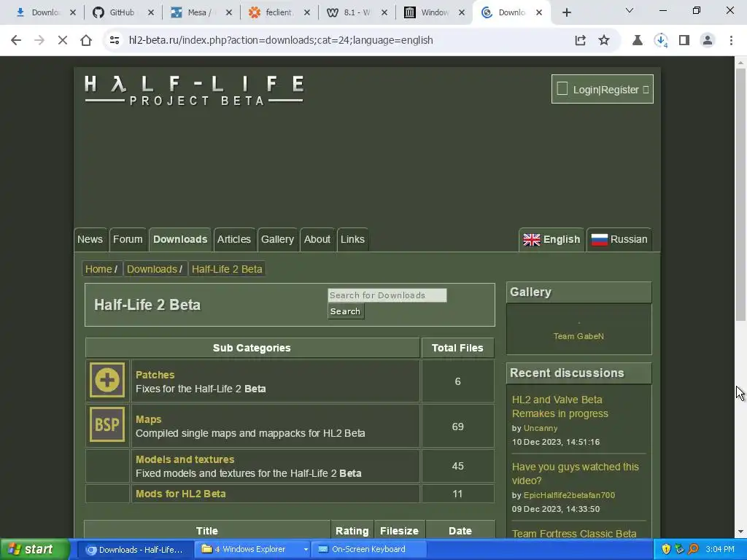This screenshot has width=747, height=560.
Task: Toggle the browser side panel icon
Action: click(684, 41)
